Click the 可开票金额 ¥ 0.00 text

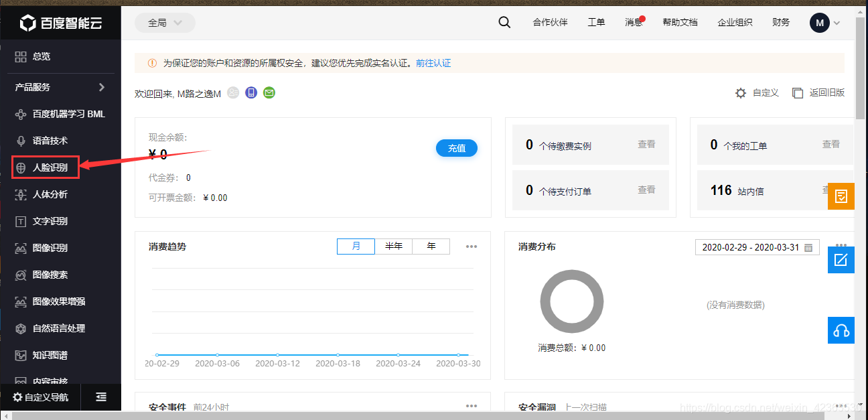188,198
